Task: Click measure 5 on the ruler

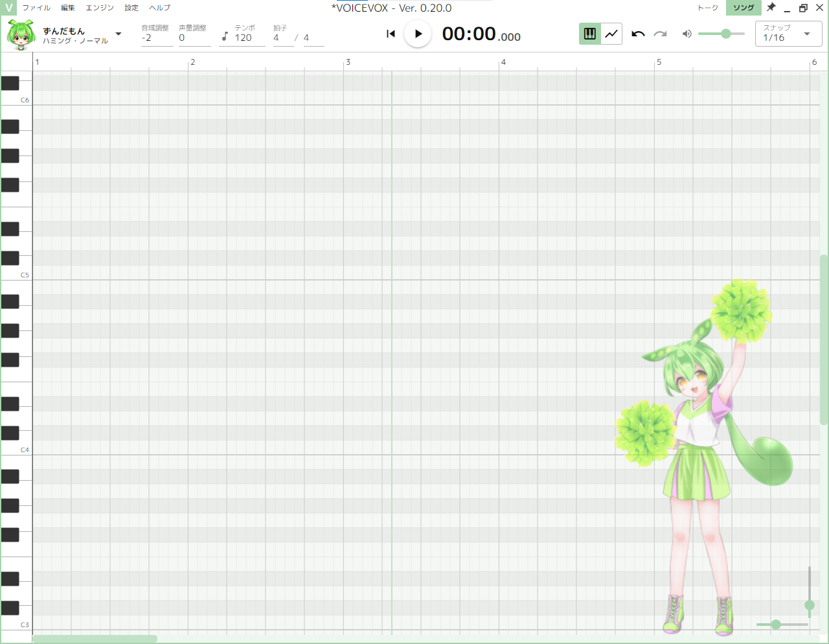Action: click(x=659, y=62)
